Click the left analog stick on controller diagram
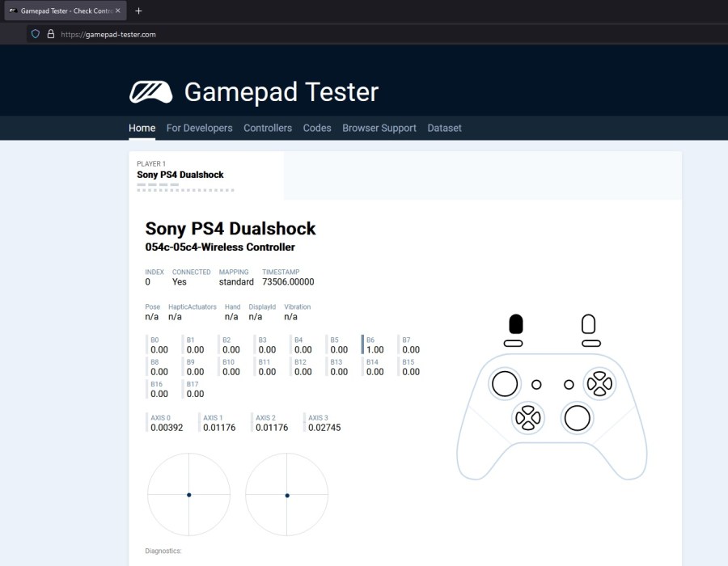This screenshot has height=566, width=728. (x=505, y=382)
